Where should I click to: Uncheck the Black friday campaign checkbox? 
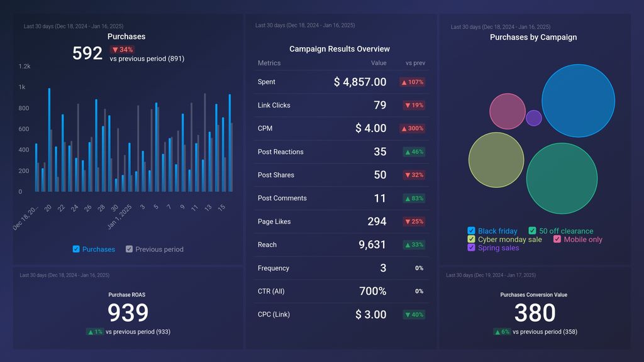471,231
